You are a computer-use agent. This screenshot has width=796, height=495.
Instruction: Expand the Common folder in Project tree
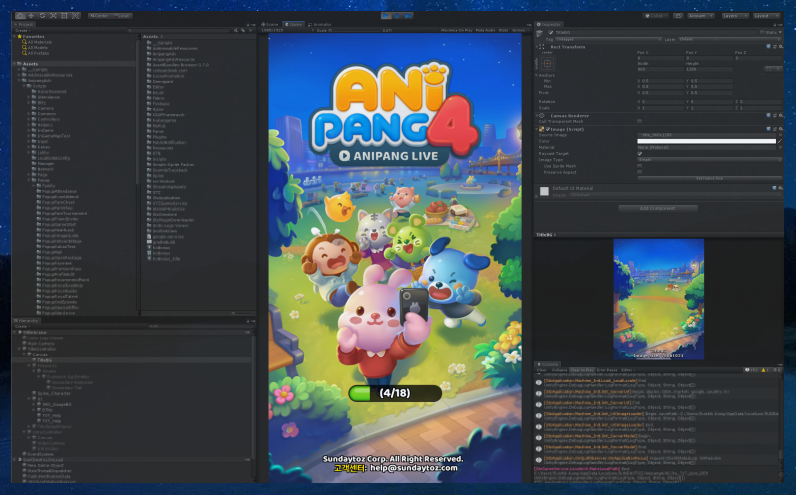[29, 114]
